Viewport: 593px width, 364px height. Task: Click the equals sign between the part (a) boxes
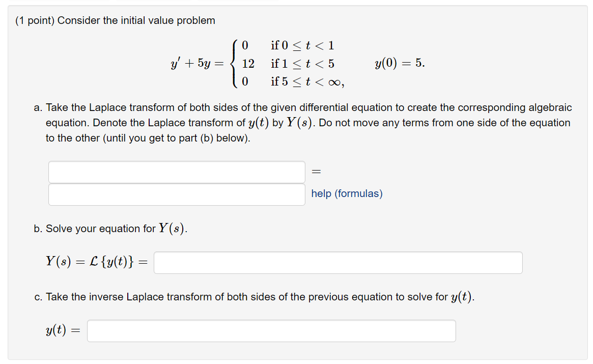point(316,172)
